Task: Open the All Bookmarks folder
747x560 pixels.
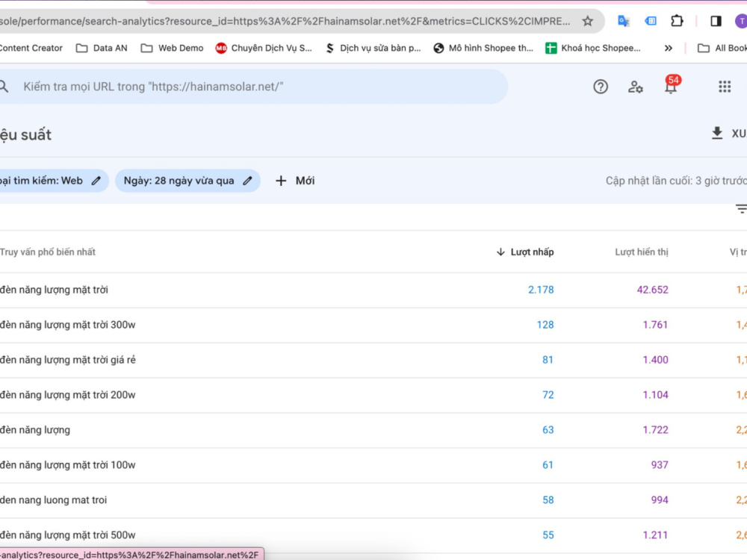Action: [722, 48]
